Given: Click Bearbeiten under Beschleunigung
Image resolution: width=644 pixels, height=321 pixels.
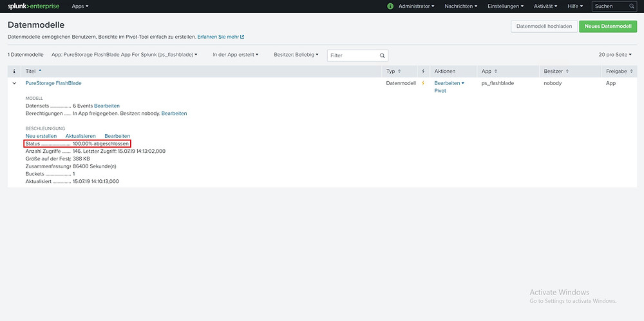Looking at the screenshot, I should coord(117,135).
